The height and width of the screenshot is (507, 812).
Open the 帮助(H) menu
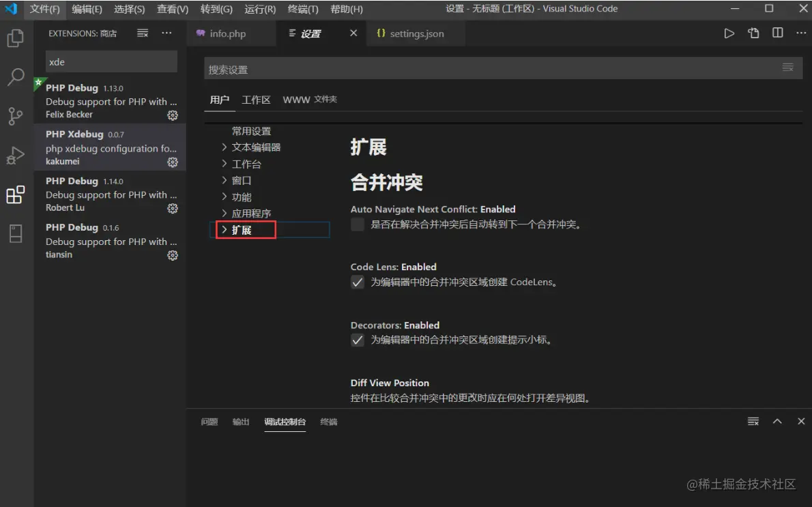coord(347,9)
